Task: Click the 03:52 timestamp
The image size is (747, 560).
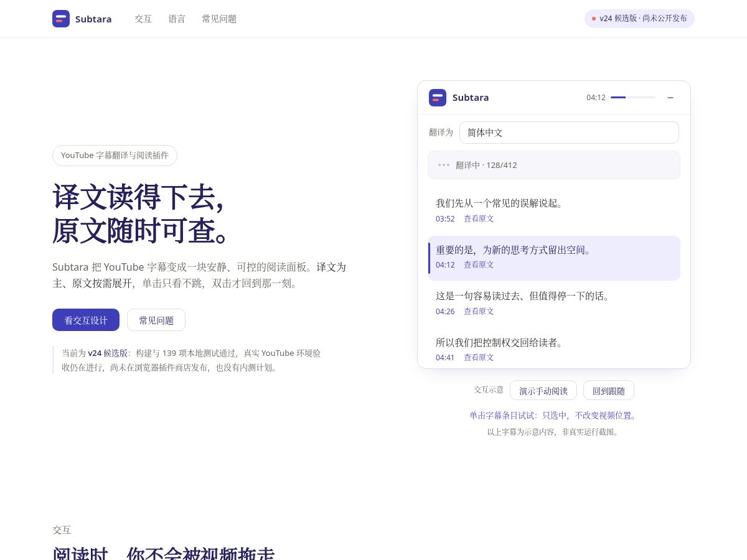Action: 445,219
